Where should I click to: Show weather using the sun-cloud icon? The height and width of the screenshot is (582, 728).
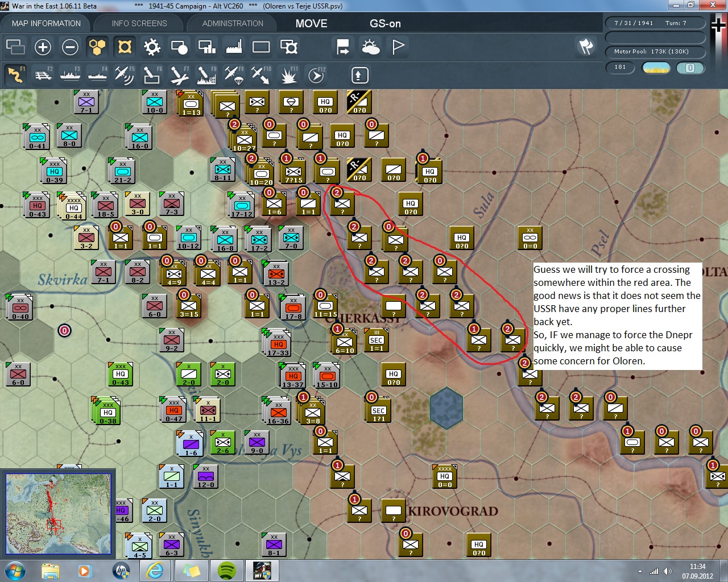pyautogui.click(x=370, y=47)
